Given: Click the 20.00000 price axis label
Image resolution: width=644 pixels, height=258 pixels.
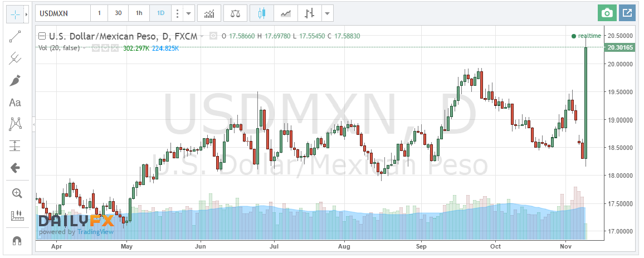Looking at the screenshot, I should 619,64.
